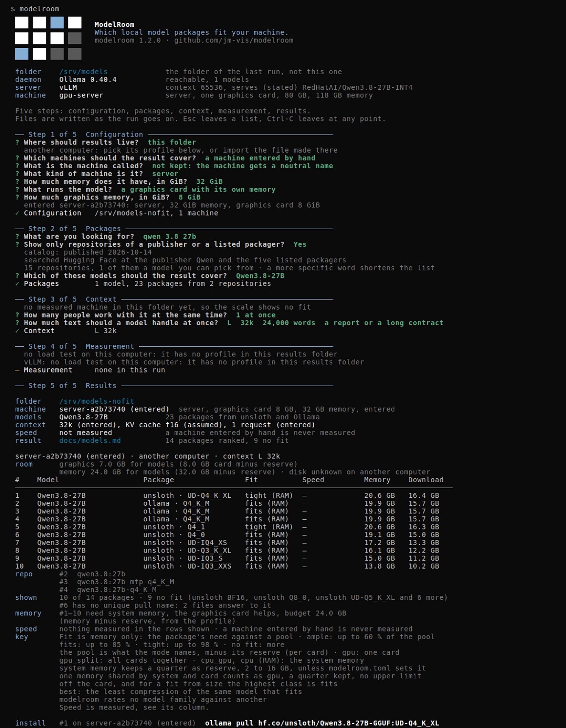Select the "gpu-server" machine value
The width and height of the screenshot is (566, 728).
pos(81,95)
